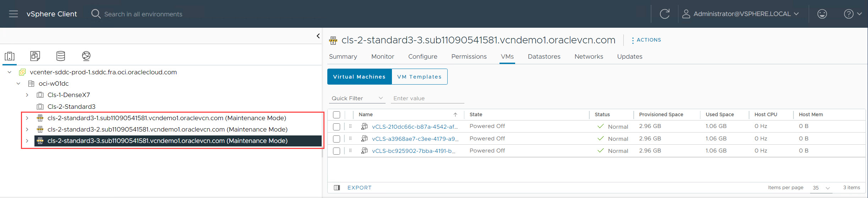Check the vCLS-a3968ae7 row checkbox

[x=337, y=139]
